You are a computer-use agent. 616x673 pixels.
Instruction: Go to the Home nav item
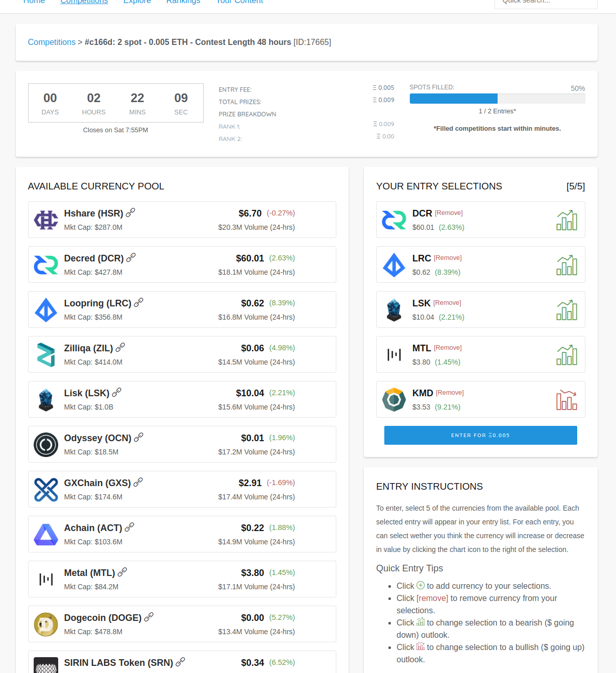point(34,2)
